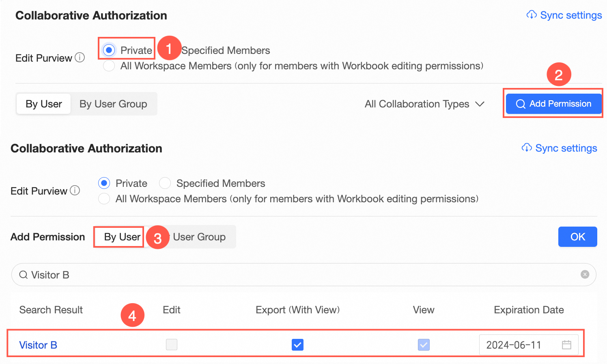607x364 pixels.
Task: Select the upper Private radio button
Action: [x=109, y=50]
